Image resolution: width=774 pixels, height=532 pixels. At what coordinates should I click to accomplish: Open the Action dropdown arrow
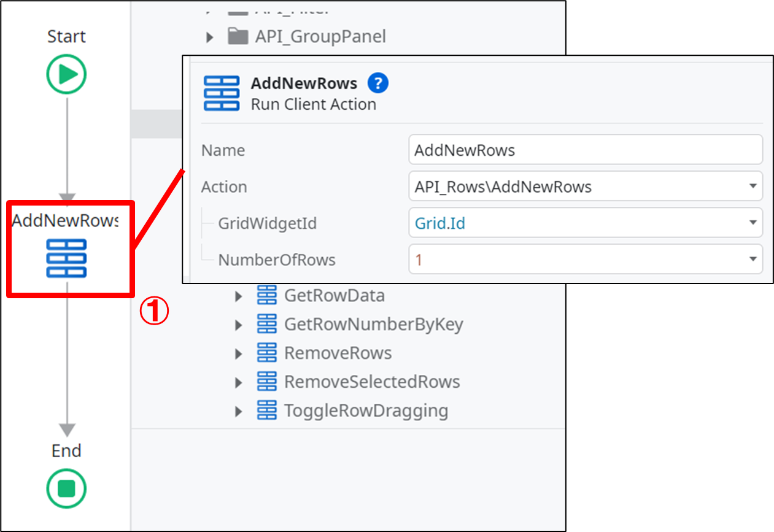753,187
